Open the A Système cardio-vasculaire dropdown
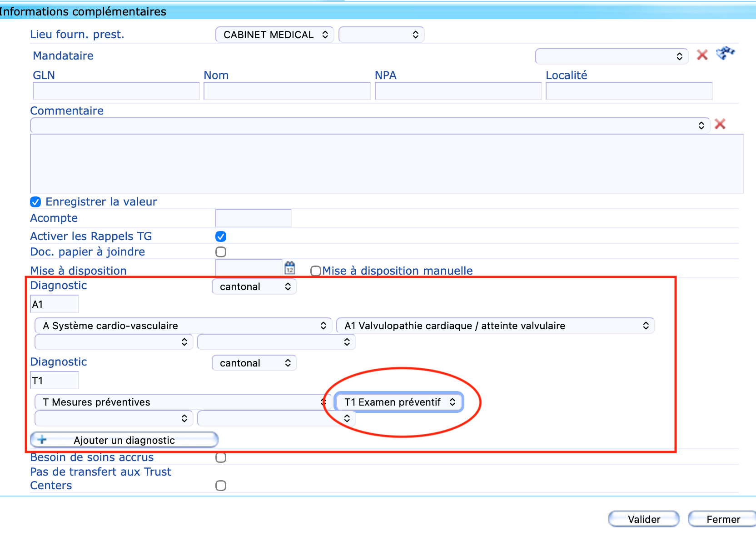Image resolution: width=756 pixels, height=542 pixels. [183, 326]
